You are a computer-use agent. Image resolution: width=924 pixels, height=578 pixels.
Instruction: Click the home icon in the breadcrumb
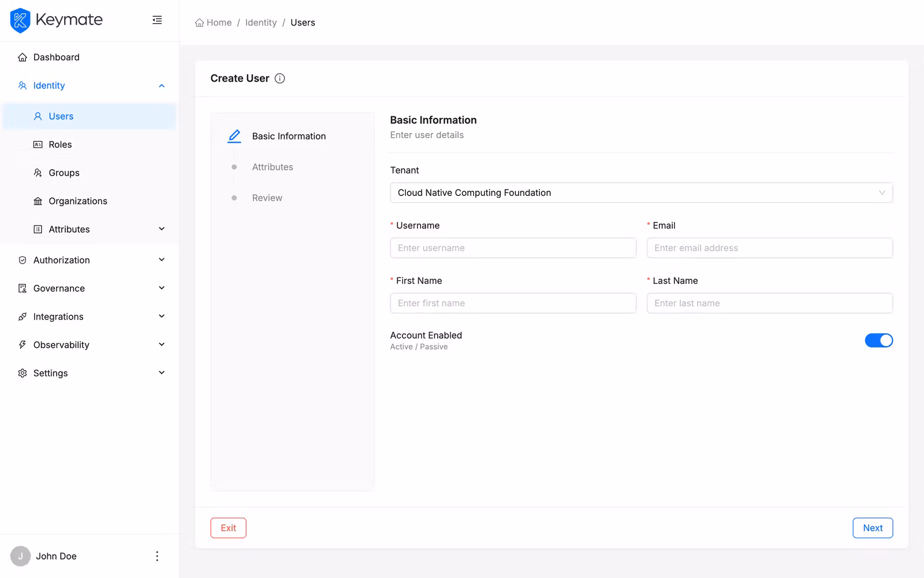(198, 22)
